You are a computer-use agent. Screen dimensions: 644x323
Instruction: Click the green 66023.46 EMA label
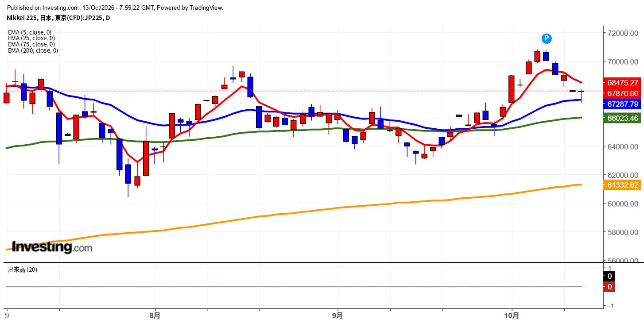623,118
